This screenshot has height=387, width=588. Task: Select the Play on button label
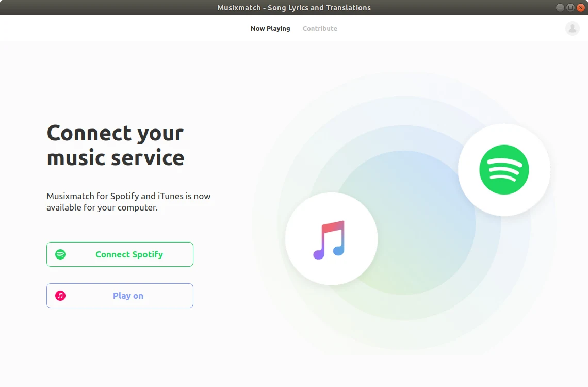point(128,296)
